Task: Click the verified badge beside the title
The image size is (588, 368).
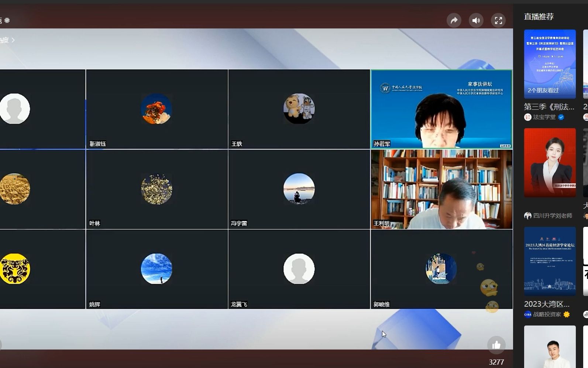Action: coord(7,20)
